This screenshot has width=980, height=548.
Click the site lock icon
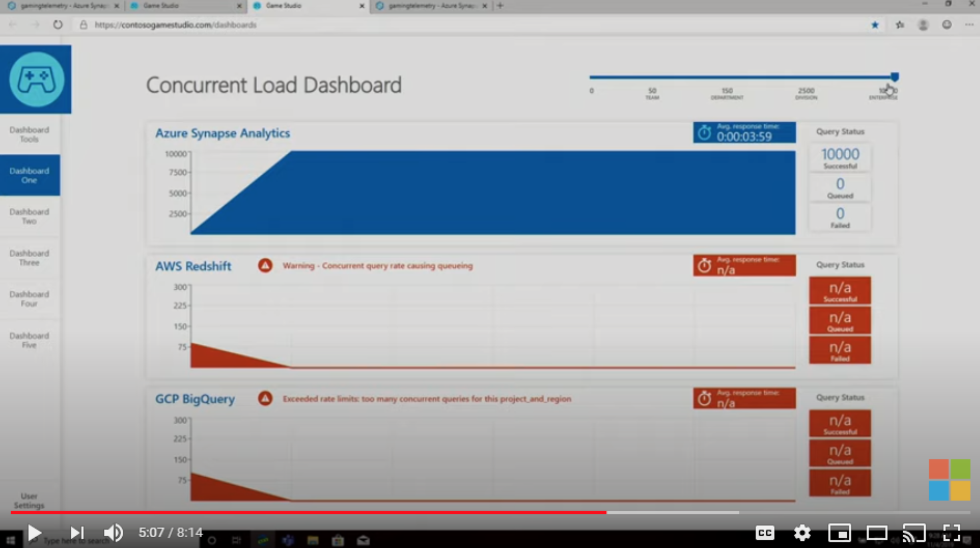(x=83, y=25)
